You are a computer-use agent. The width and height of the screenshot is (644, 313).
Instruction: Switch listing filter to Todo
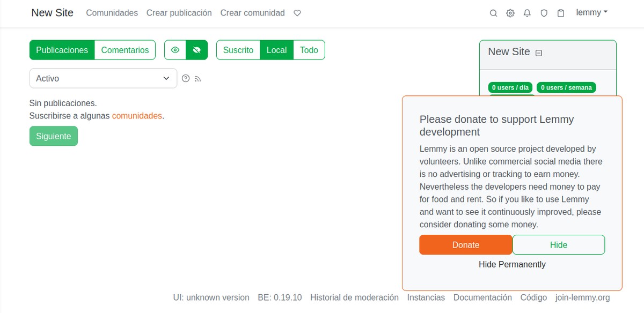pyautogui.click(x=309, y=50)
